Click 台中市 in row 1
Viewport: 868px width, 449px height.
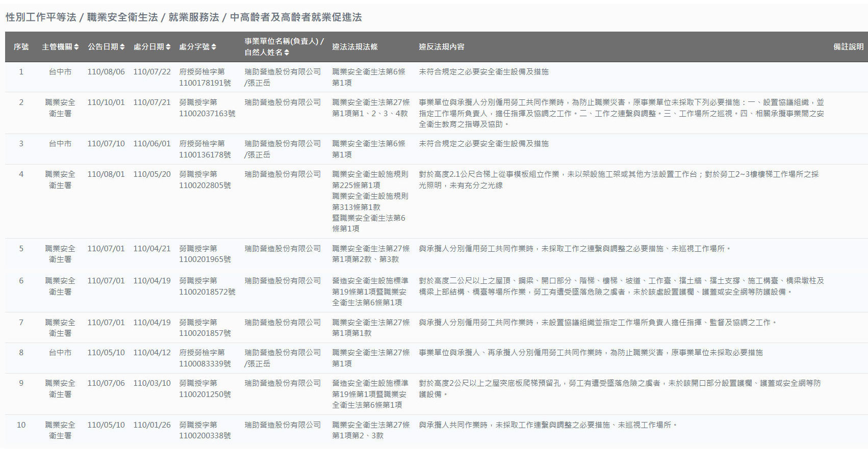[60, 72]
